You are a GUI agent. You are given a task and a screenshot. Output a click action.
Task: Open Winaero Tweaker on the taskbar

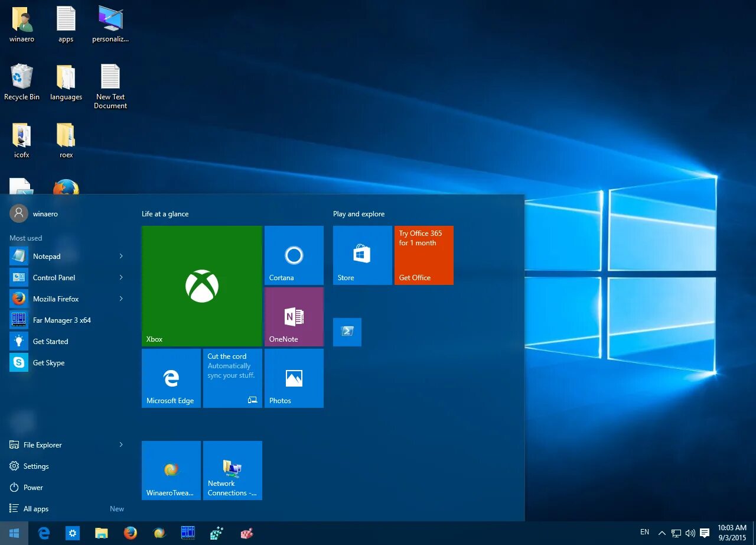click(x=159, y=533)
